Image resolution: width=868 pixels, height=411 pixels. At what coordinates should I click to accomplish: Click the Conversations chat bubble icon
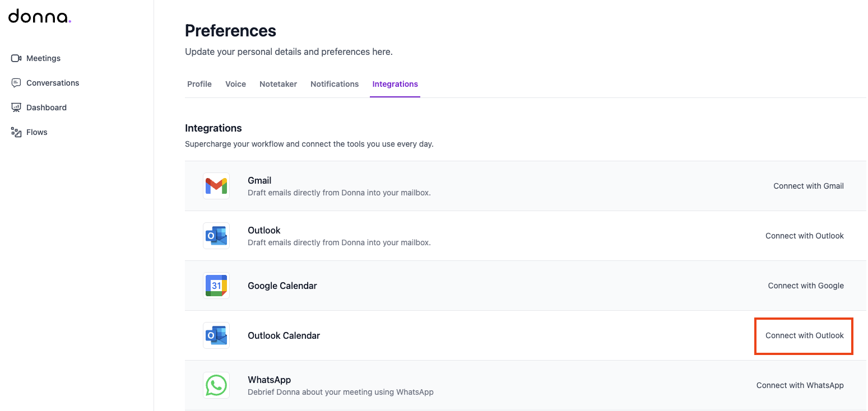click(16, 83)
